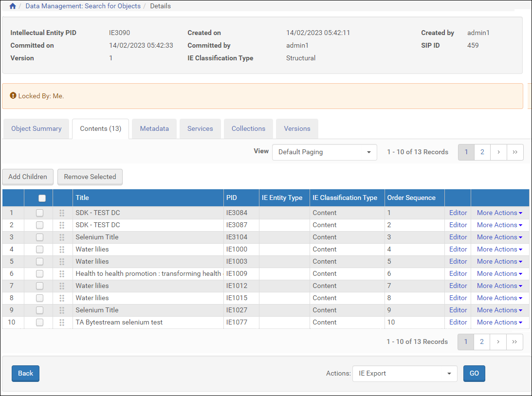Image resolution: width=532 pixels, height=396 pixels.
Task: Click drag handle for IE1009 row
Action: (62, 273)
